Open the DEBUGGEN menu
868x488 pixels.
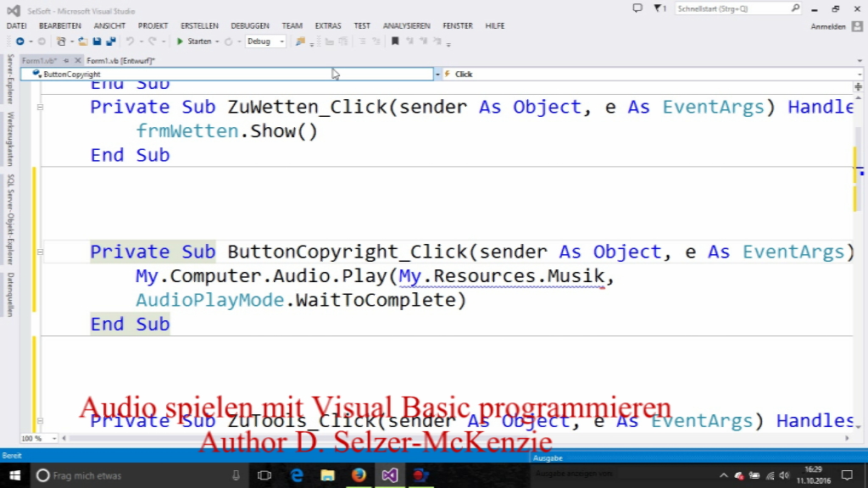(x=250, y=25)
